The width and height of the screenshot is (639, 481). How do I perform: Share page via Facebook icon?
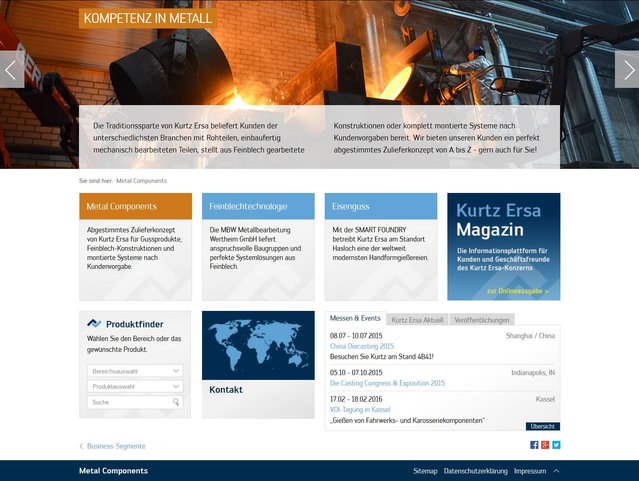pos(534,445)
